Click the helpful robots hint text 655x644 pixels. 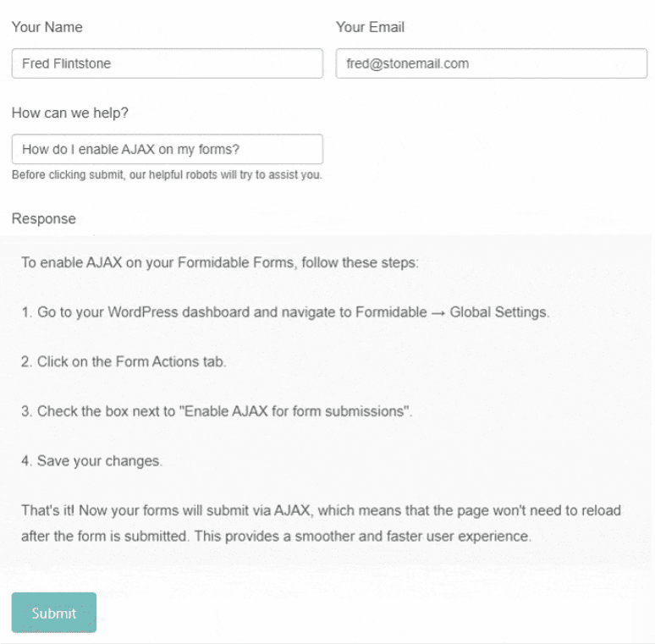(167, 176)
